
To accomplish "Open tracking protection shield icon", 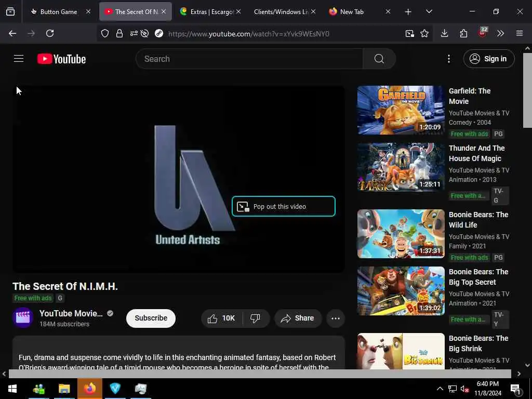I will click(105, 33).
